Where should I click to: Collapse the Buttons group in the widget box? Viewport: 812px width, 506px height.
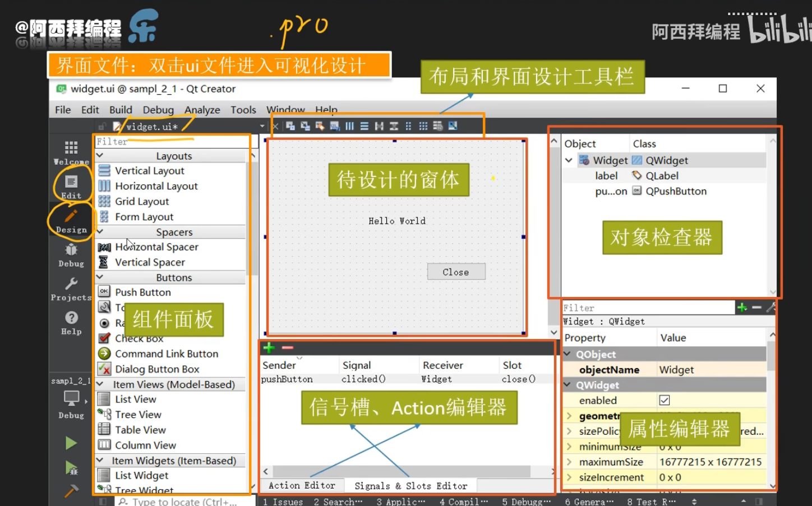tap(100, 276)
